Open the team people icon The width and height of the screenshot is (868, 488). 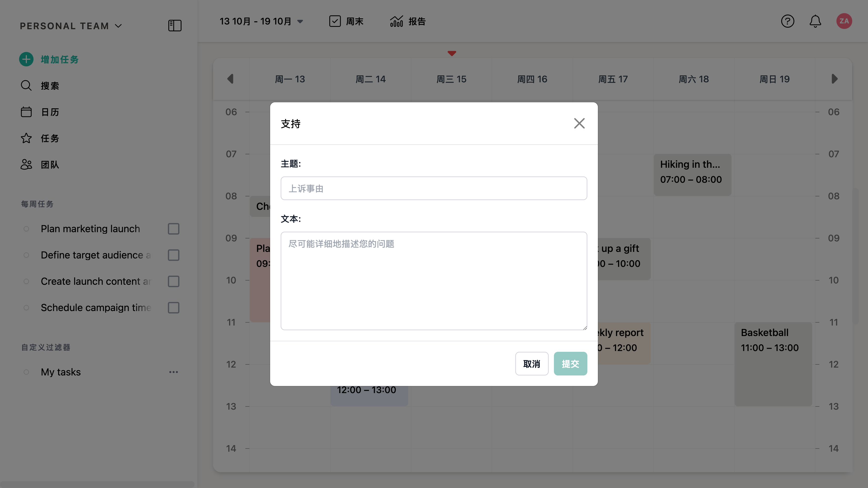click(26, 164)
